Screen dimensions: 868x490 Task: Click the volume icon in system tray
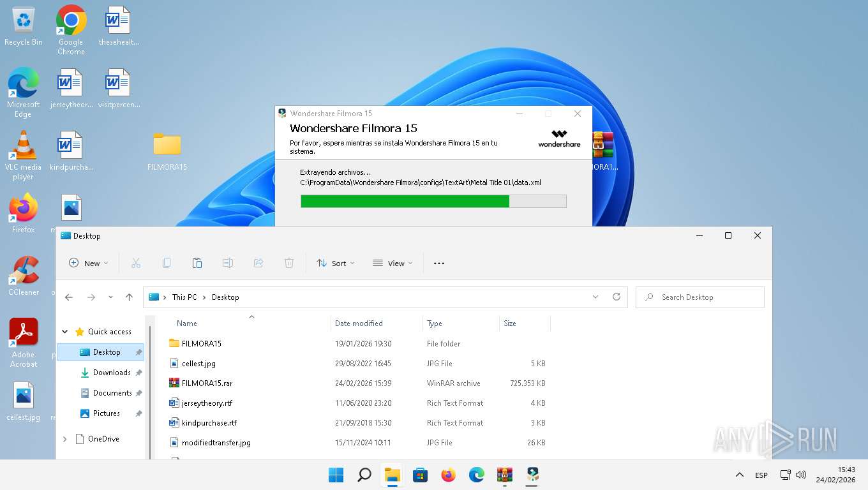pyautogui.click(x=801, y=475)
